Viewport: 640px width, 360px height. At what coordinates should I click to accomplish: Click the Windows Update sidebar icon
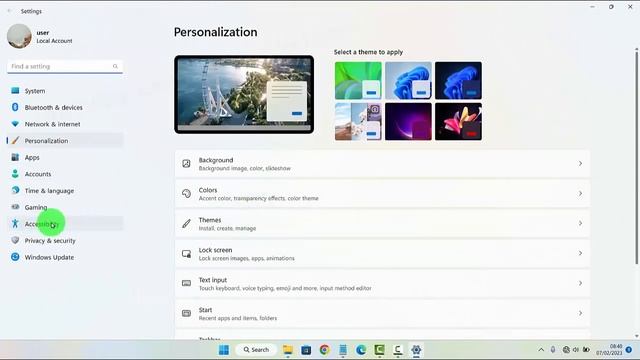point(15,257)
